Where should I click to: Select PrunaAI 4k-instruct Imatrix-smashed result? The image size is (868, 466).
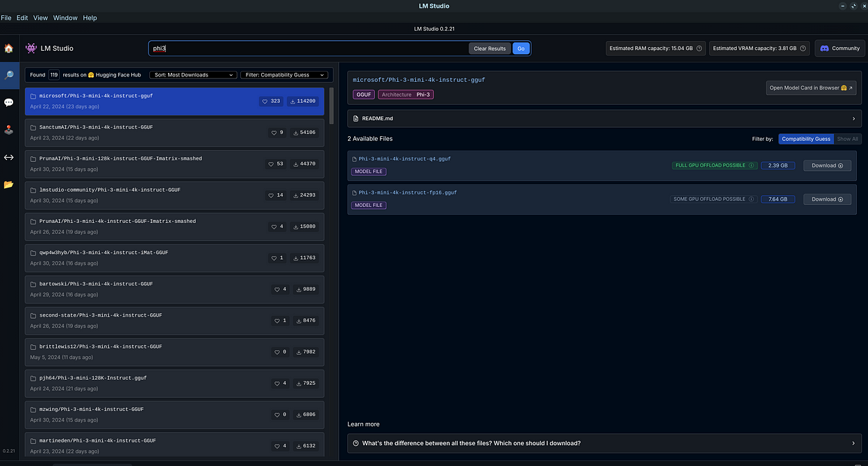pyautogui.click(x=174, y=226)
